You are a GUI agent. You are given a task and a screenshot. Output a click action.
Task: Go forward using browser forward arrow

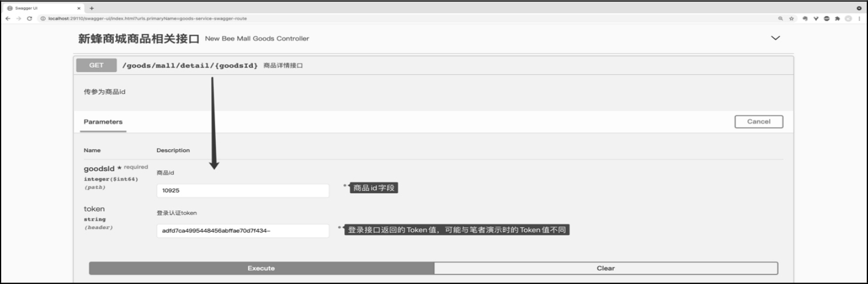point(19,19)
